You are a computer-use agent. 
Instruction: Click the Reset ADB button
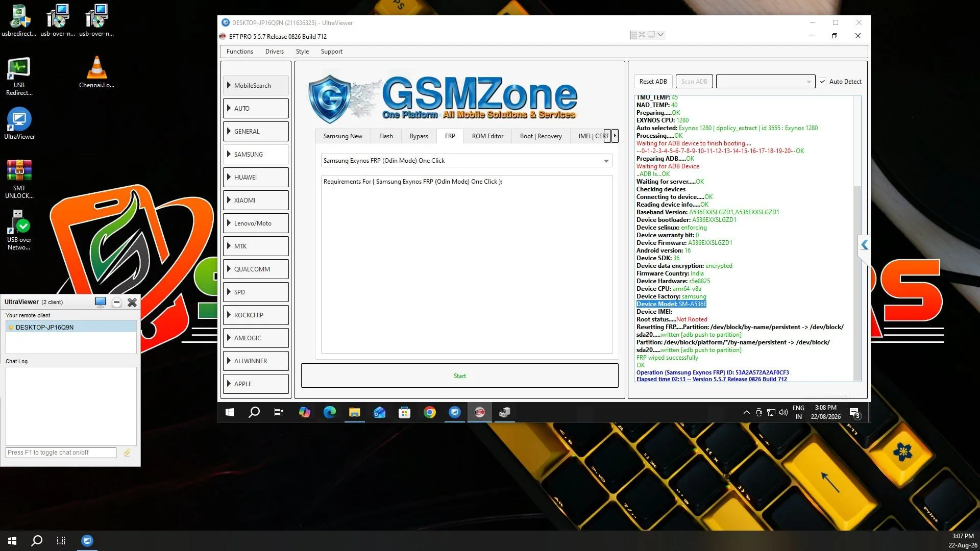[x=653, y=82]
